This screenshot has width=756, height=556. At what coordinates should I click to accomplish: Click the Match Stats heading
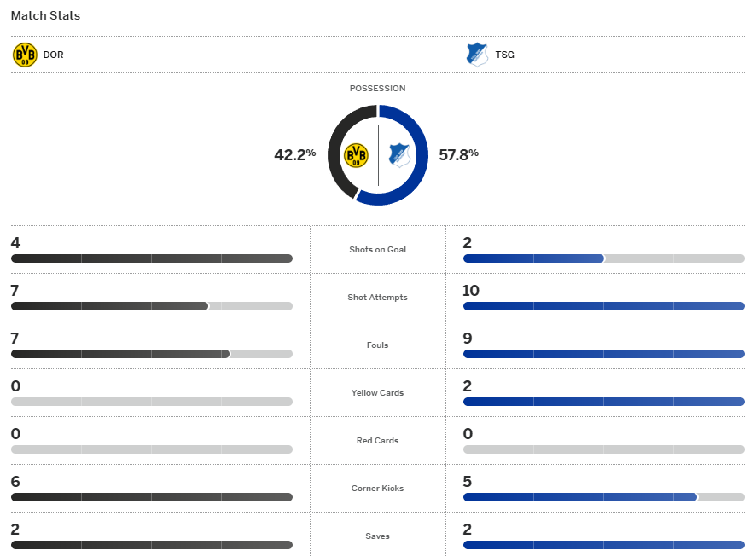click(45, 15)
